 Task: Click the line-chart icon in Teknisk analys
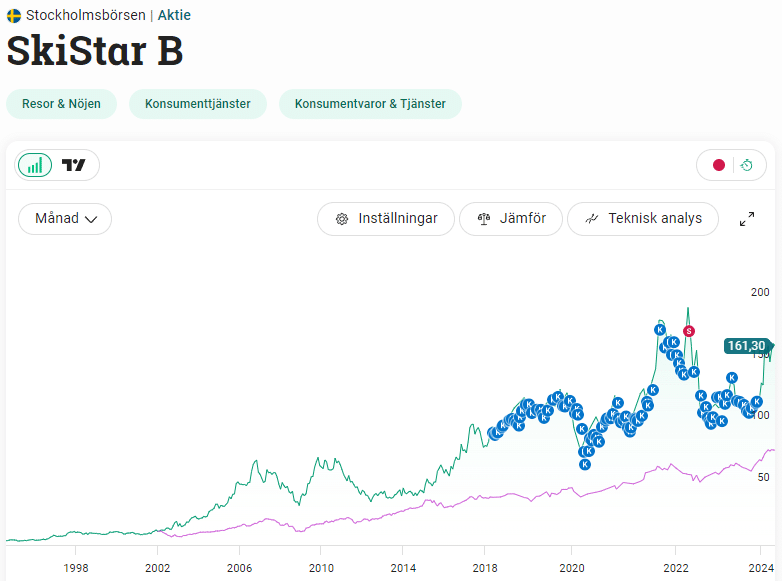(x=591, y=218)
